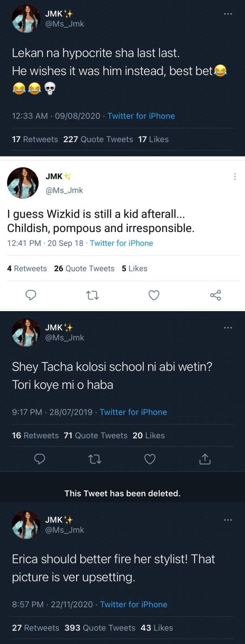Viewport: 245px width, 644px height.
Task: Tap the heart icon under Wizkid tweet
Action: pyautogui.click(x=154, y=295)
